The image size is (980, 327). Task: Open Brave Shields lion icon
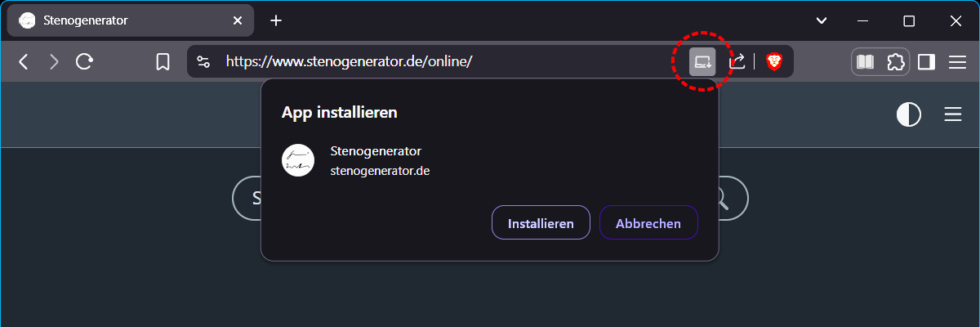point(773,61)
